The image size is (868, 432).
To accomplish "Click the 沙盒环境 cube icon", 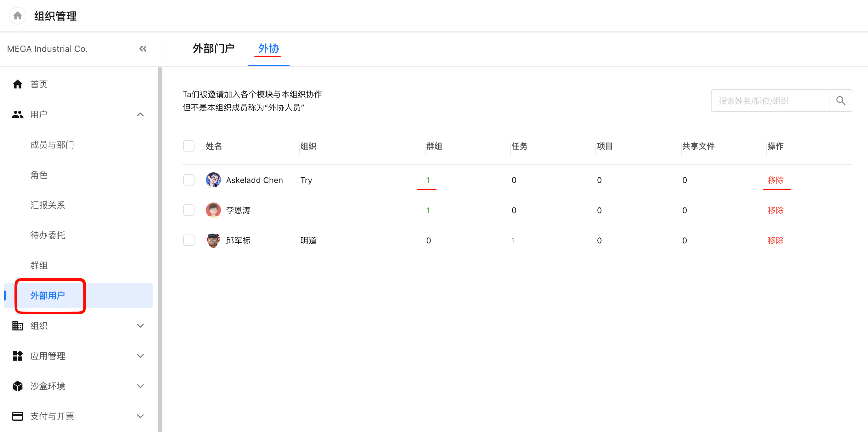I will (x=18, y=386).
